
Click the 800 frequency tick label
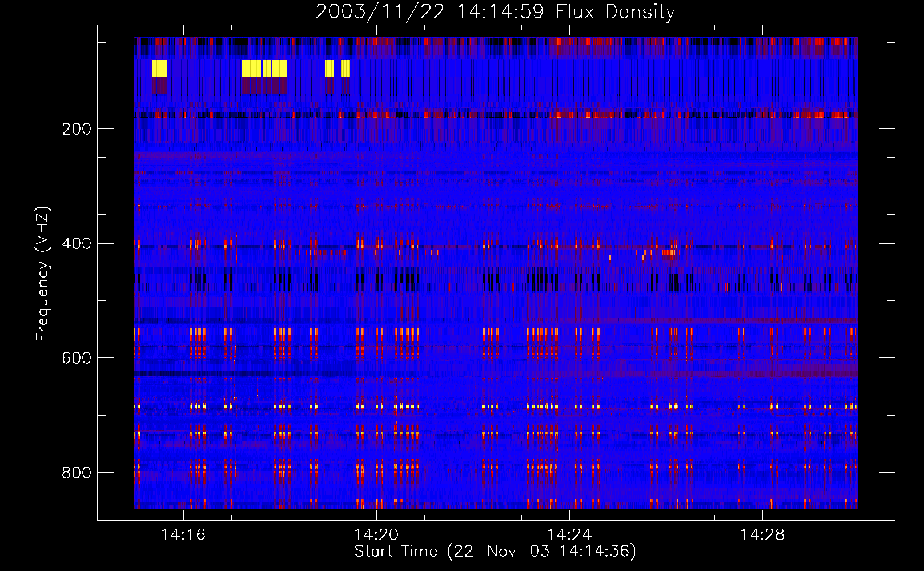point(77,473)
